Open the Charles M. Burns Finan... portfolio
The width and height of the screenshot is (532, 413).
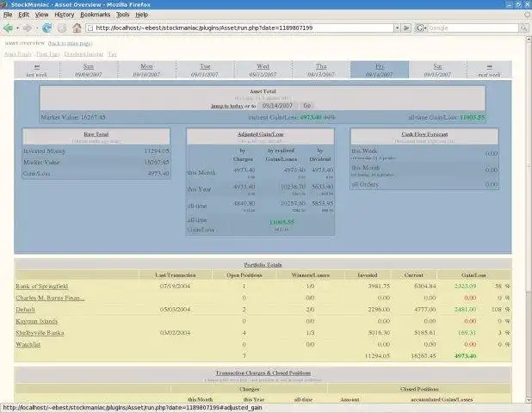point(50,298)
